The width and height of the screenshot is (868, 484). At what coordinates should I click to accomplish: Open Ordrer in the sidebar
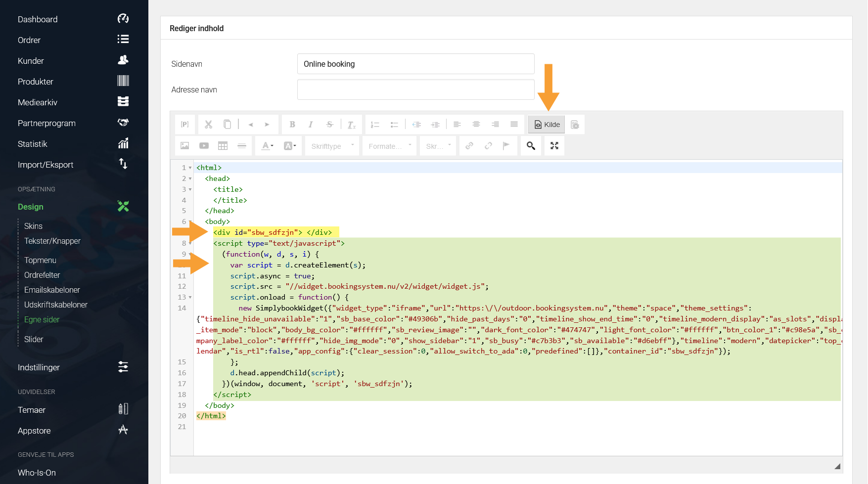coord(29,40)
